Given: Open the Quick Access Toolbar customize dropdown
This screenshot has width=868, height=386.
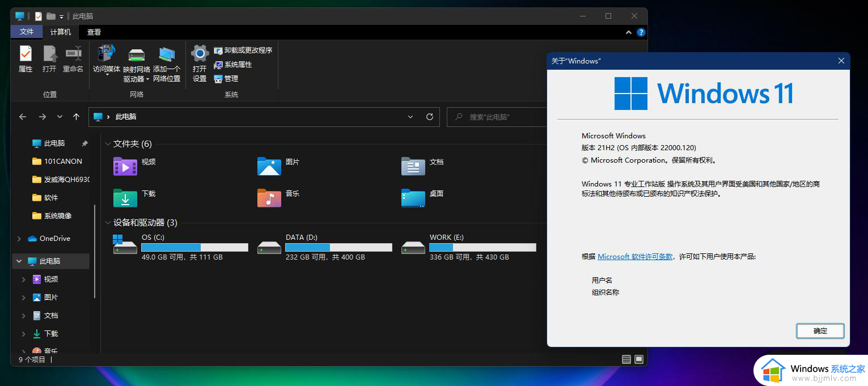Looking at the screenshot, I should 61,17.
